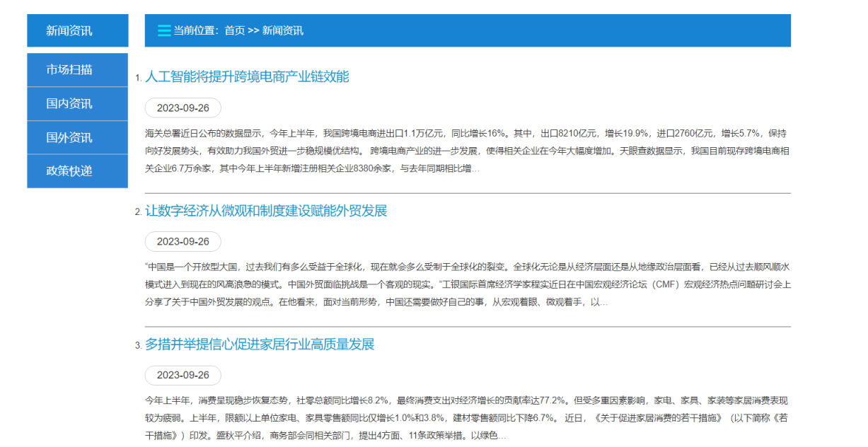This screenshot has height=447, width=868.
Task: Click the summary beginning 今年上半年，消费呈现稳步恢复
Action: pyautogui.click(x=465, y=417)
